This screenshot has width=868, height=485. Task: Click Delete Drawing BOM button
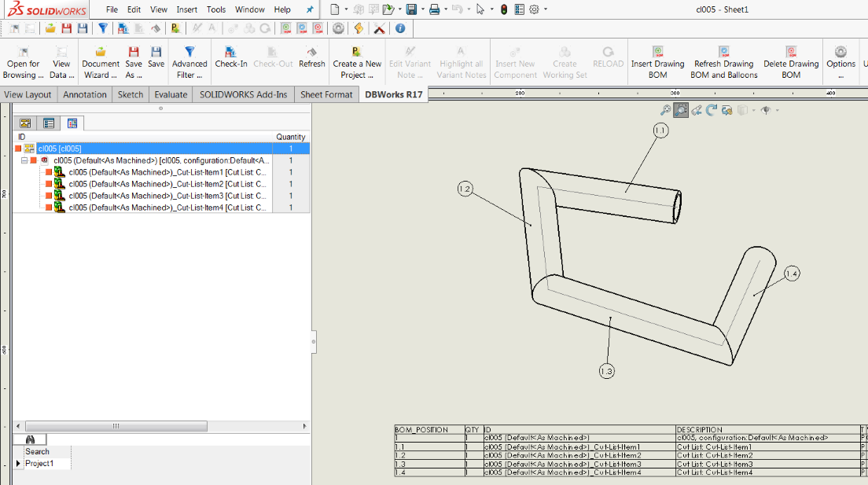click(791, 62)
